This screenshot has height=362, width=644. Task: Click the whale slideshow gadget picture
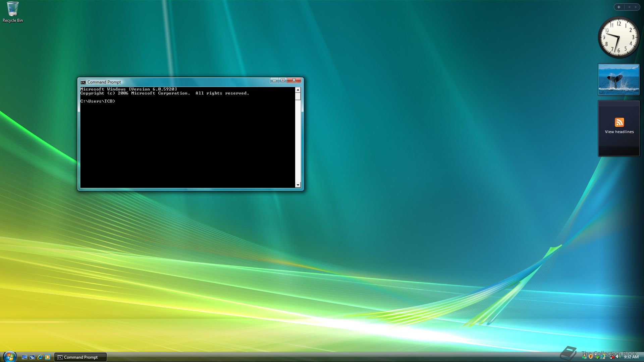(619, 79)
